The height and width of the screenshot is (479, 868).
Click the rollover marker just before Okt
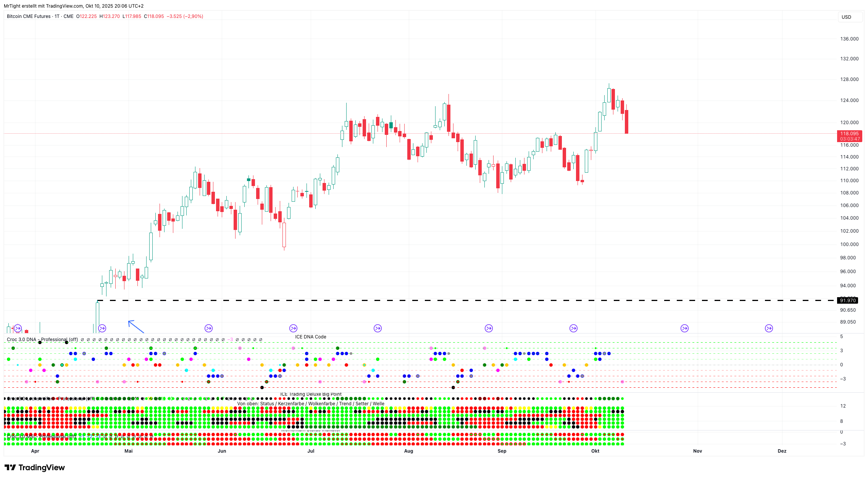tap(573, 328)
